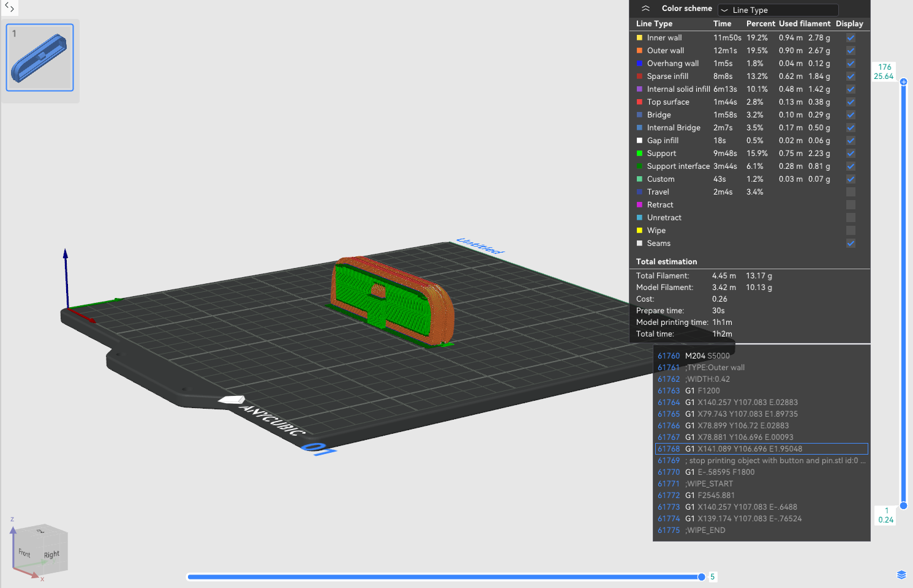Click the bright green Support color swatch
Viewport: 913px width, 588px height.
click(x=639, y=154)
